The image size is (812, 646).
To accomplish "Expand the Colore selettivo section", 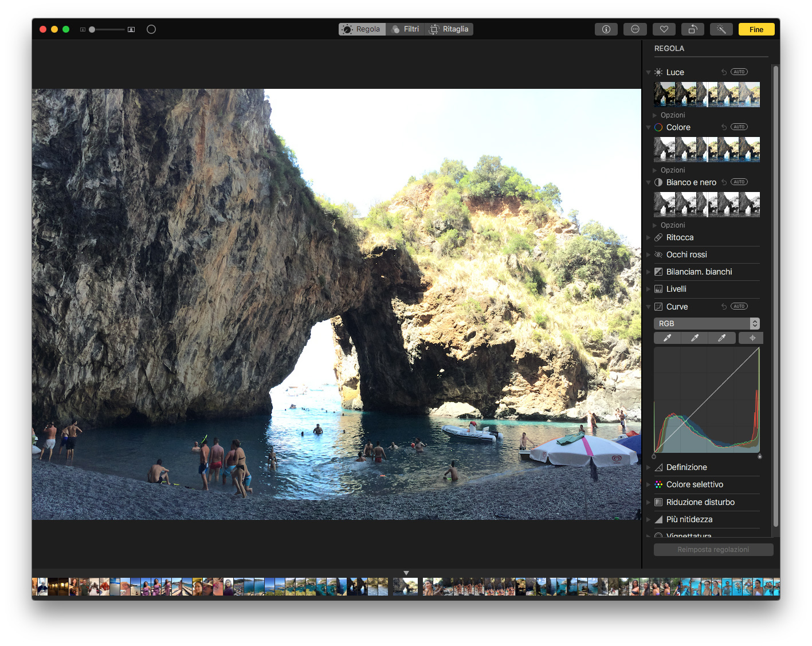I will (695, 485).
